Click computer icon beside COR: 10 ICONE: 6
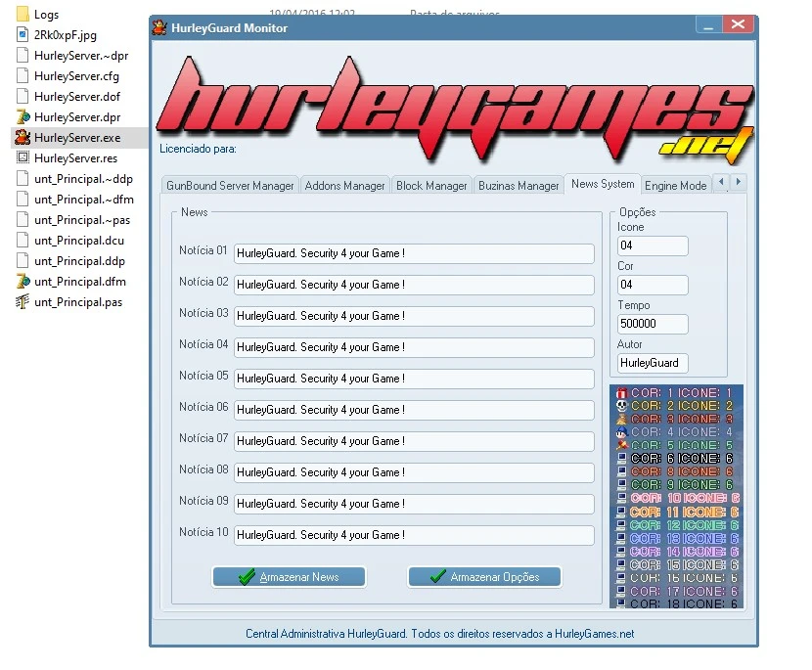The image size is (812, 670). pyautogui.click(x=622, y=498)
